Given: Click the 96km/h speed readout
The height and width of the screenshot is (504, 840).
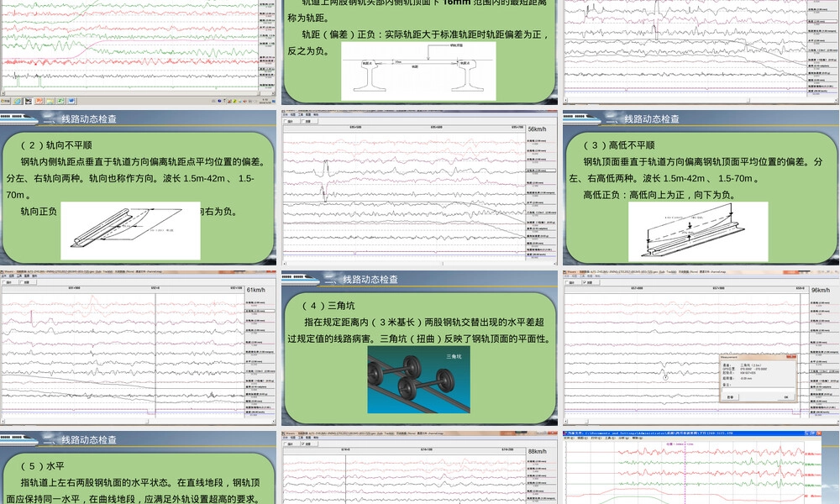Looking at the screenshot, I should click(x=820, y=290).
